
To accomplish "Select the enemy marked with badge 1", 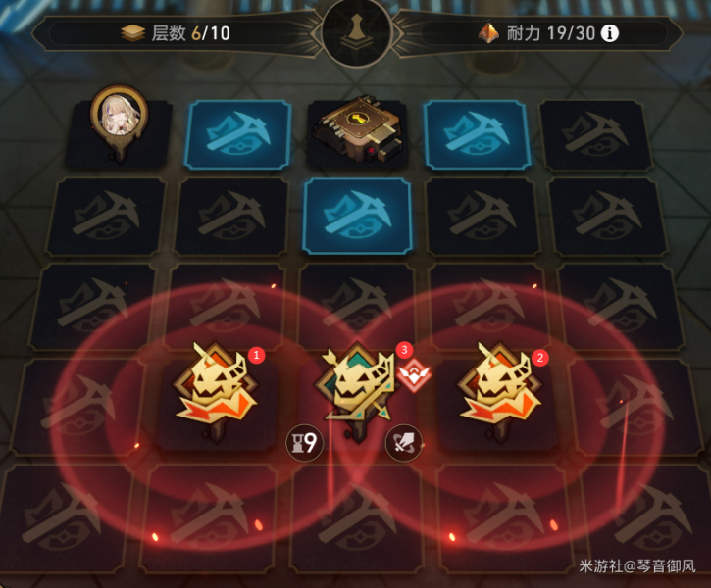I will pyautogui.click(x=216, y=390).
